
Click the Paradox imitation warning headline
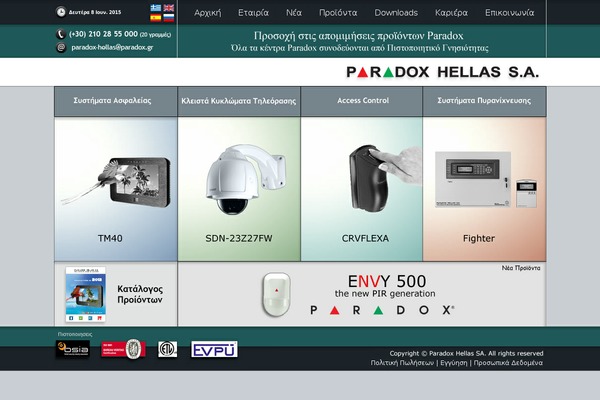coord(359,36)
